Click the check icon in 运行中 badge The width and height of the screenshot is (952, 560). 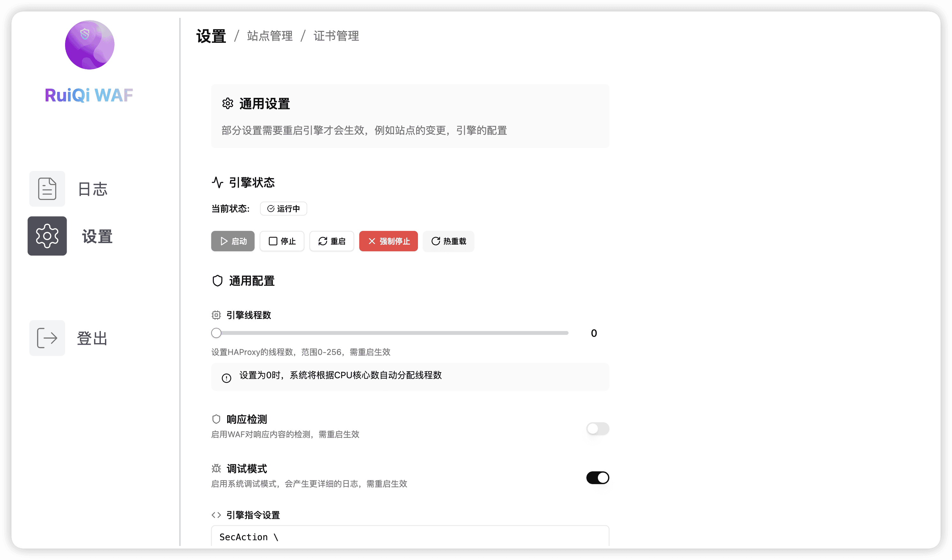(271, 209)
